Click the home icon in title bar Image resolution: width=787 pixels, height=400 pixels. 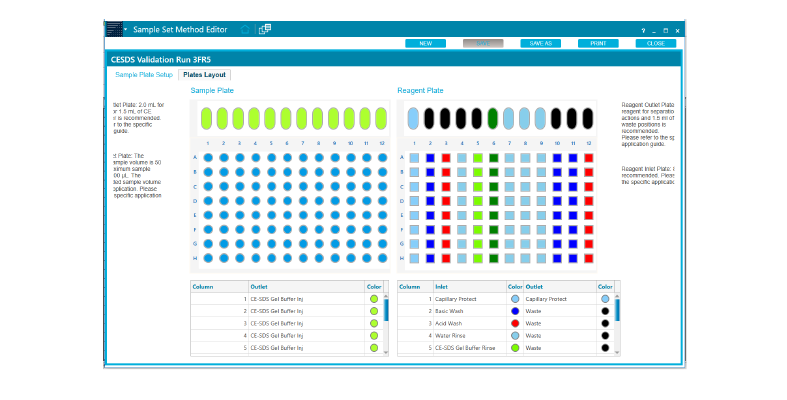tap(245, 30)
